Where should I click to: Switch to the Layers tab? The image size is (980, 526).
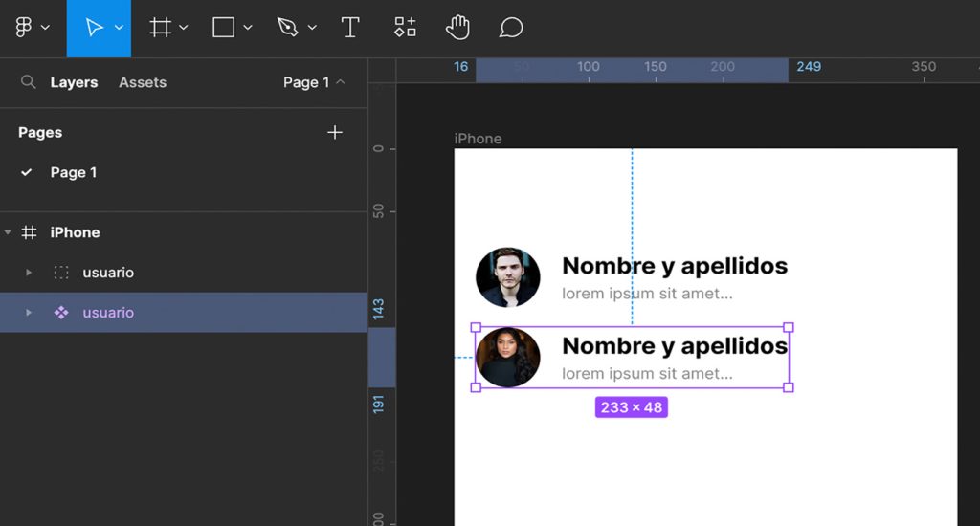point(74,82)
